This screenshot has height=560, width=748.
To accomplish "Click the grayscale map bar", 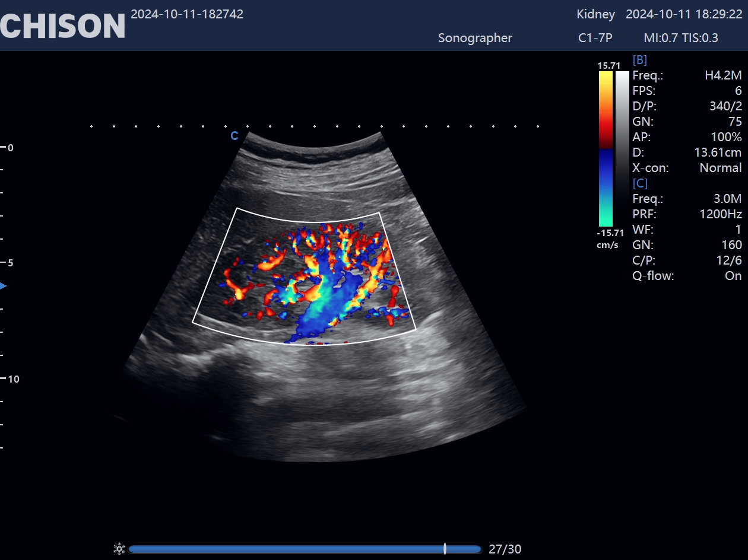I will click(x=622, y=149).
